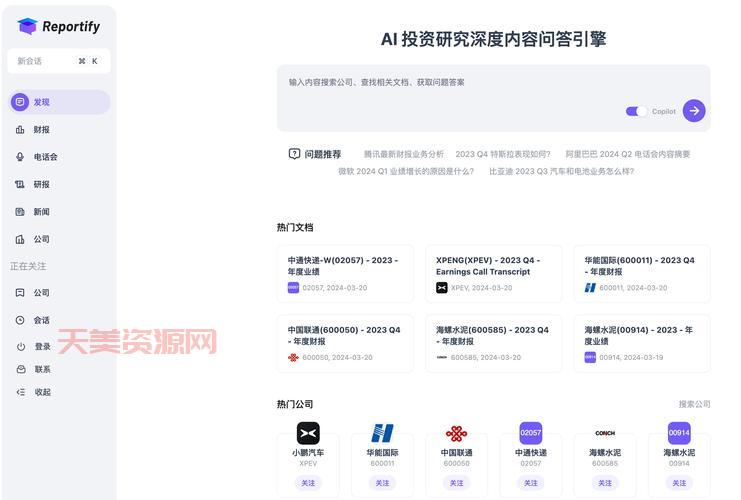Viewport: 741px width, 500px height.
Task: Follow 中通快递 with 关注 button
Action: (x=531, y=483)
